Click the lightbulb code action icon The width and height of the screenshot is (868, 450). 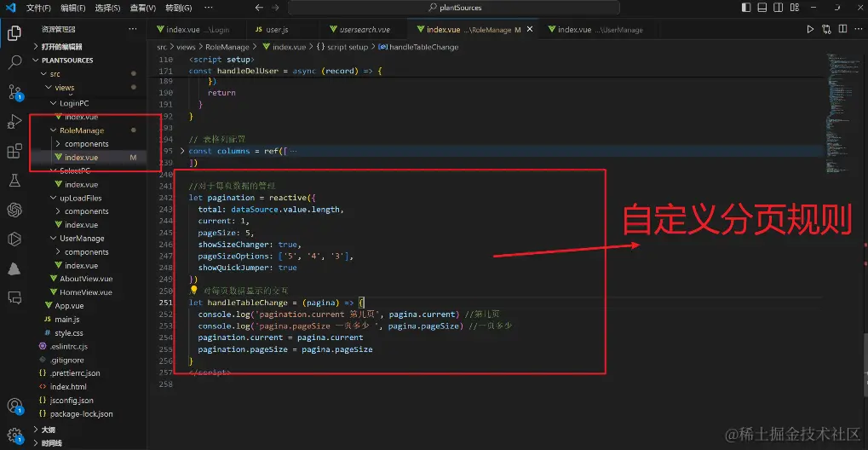(x=193, y=290)
